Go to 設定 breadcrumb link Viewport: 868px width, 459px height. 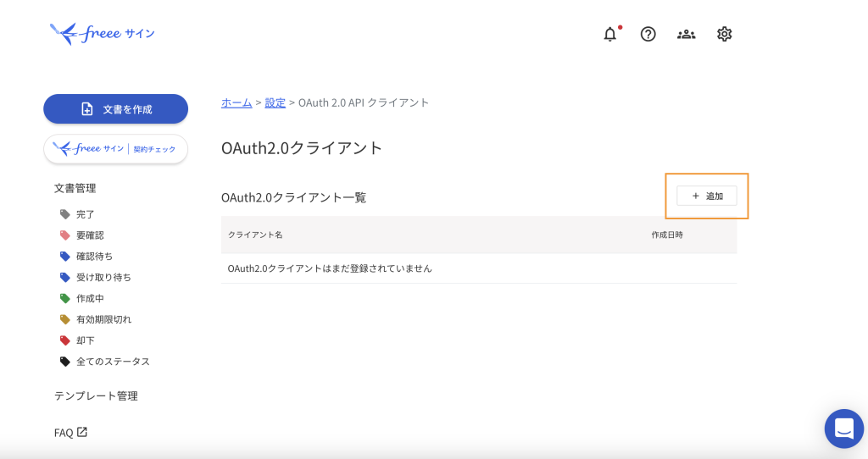click(x=275, y=102)
